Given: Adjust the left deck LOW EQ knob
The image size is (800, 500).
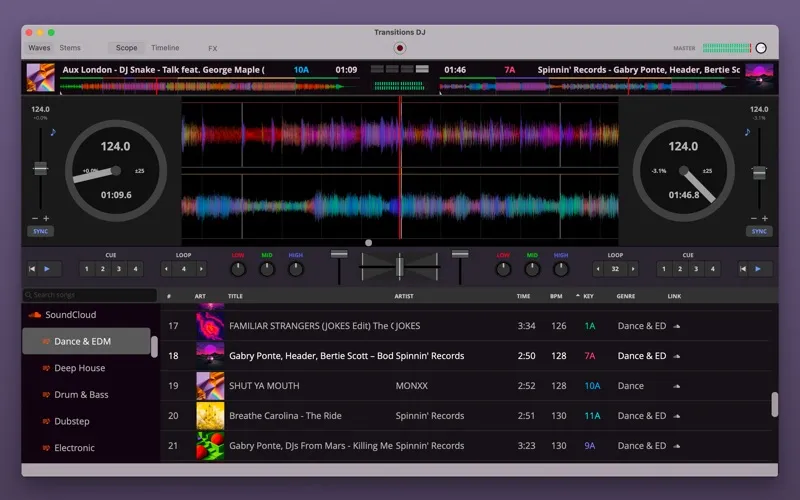Looking at the screenshot, I should (238, 269).
